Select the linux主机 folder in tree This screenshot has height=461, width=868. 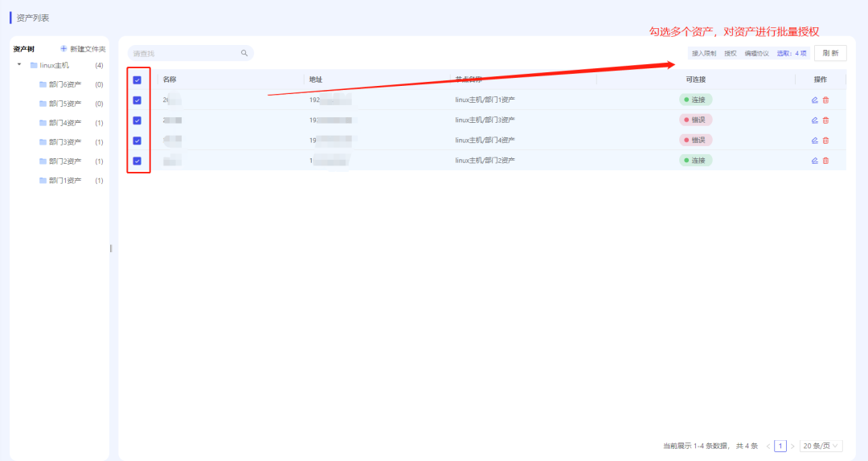[55, 65]
